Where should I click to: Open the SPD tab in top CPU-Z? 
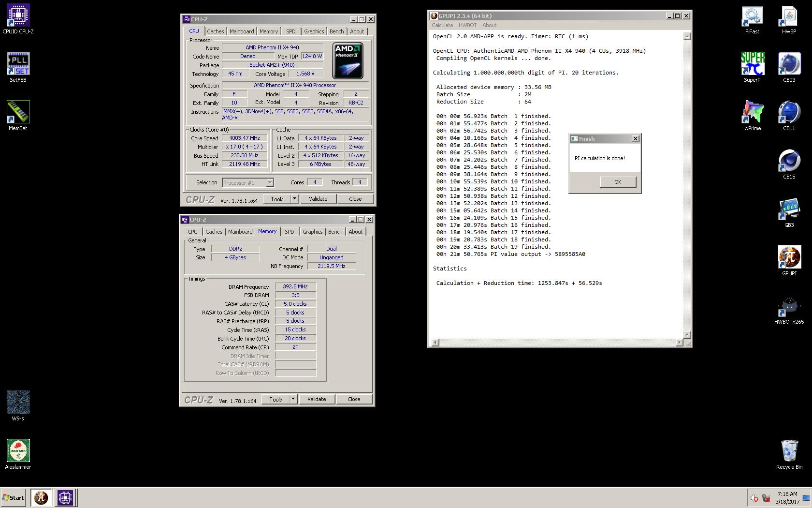click(290, 31)
